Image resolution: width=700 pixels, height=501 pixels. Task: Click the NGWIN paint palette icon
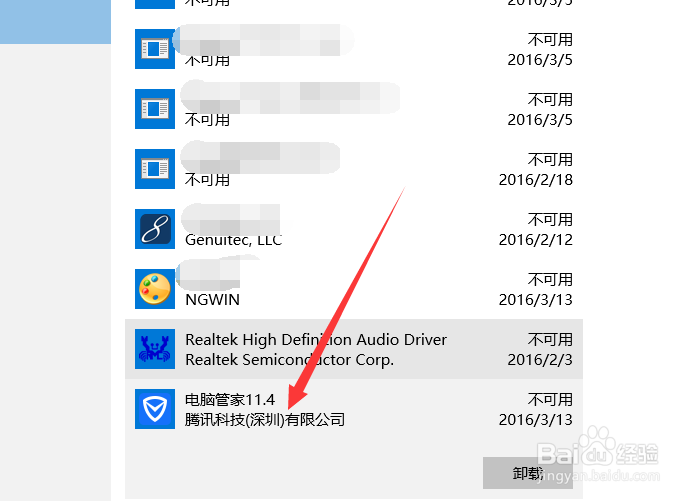[x=155, y=289]
